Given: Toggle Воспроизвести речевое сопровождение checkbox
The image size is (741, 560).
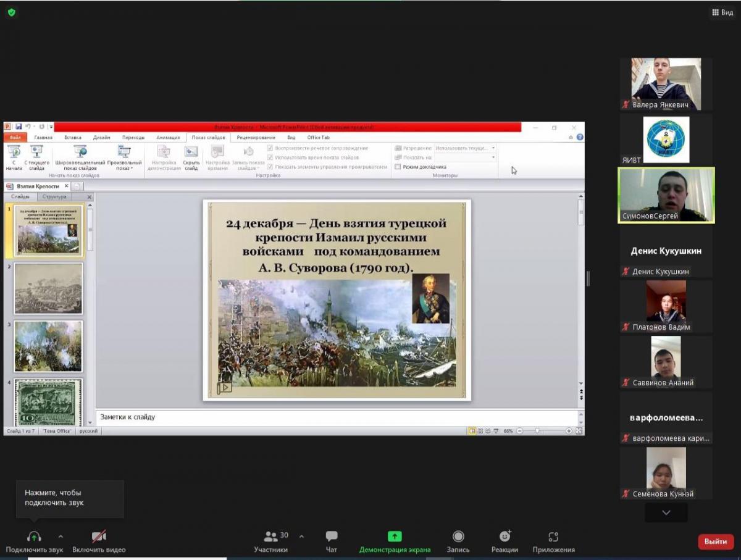Looking at the screenshot, I should click(270, 148).
